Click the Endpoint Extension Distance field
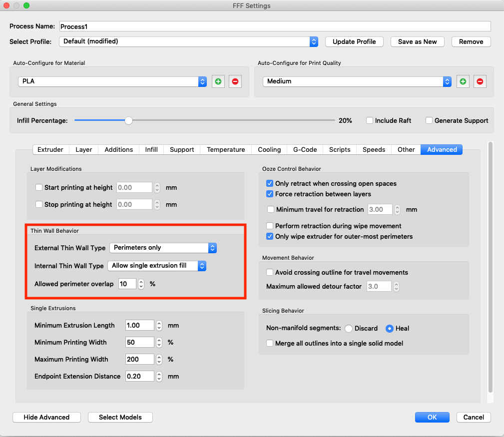This screenshot has height=437, width=504. (140, 376)
